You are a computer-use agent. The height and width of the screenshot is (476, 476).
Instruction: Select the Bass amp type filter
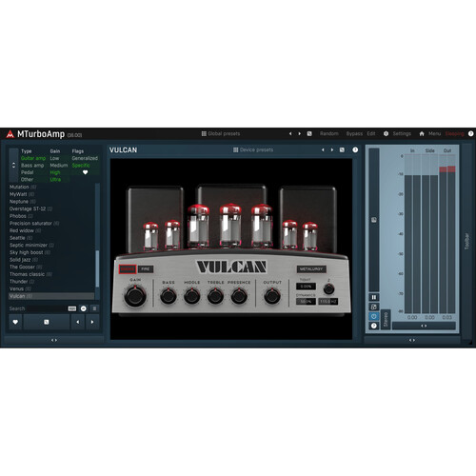pyautogui.click(x=32, y=166)
